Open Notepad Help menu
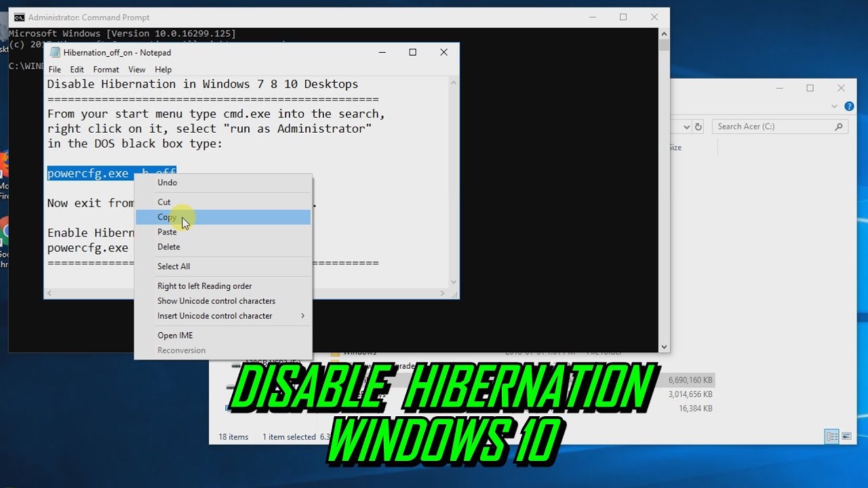The image size is (868, 488). pyautogui.click(x=163, y=69)
